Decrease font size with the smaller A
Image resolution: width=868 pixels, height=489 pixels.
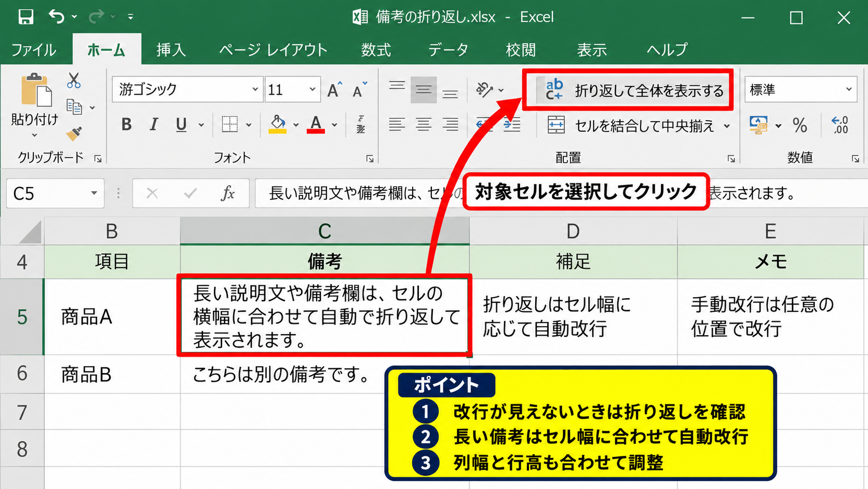tap(360, 90)
